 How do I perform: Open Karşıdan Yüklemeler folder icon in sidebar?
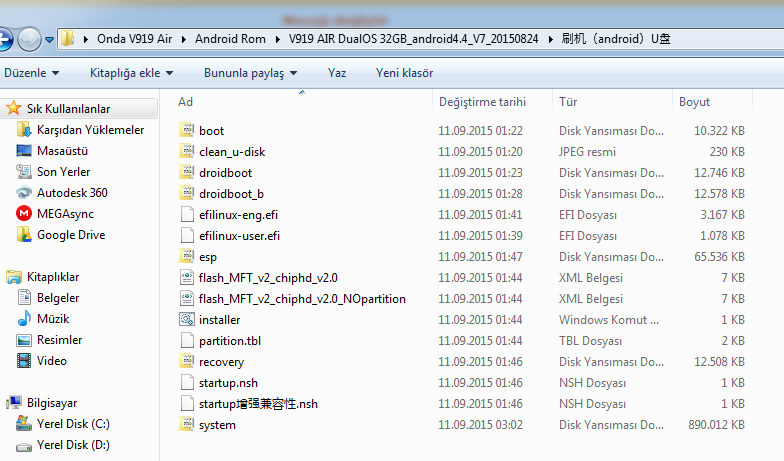pyautogui.click(x=24, y=130)
